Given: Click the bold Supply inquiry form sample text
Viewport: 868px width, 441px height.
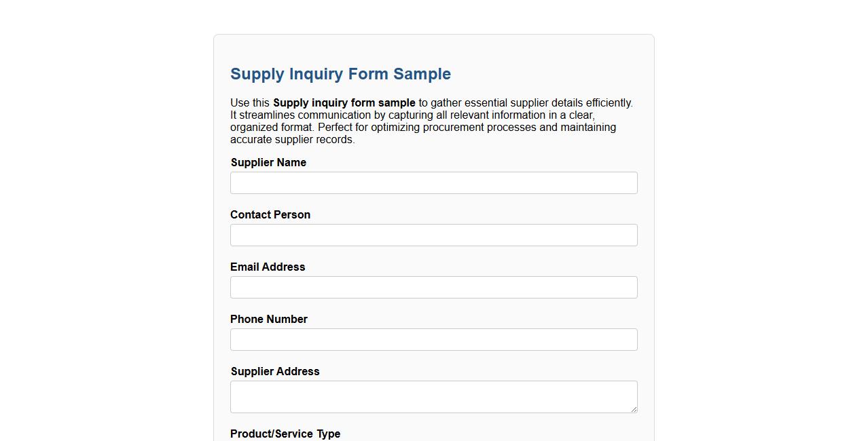Looking at the screenshot, I should click(x=344, y=102).
